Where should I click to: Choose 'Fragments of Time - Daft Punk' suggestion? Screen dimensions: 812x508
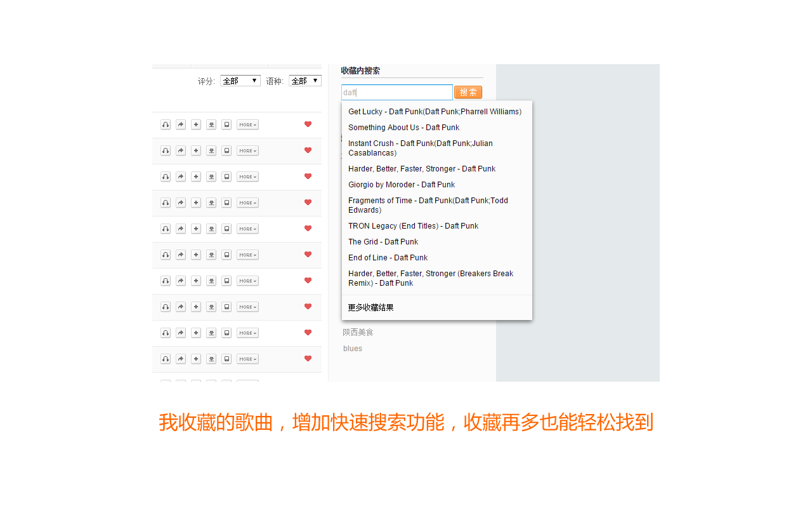click(436, 205)
